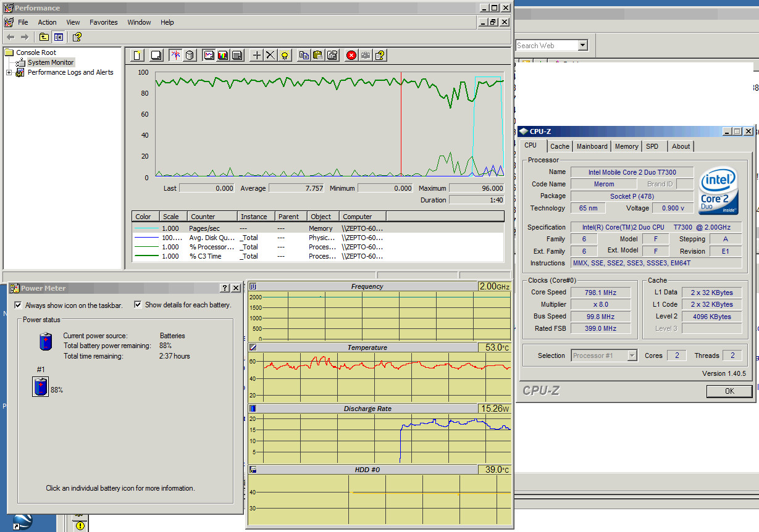The height and width of the screenshot is (532, 759).
Task: Click the Add counter plus icon
Action: coord(257,55)
